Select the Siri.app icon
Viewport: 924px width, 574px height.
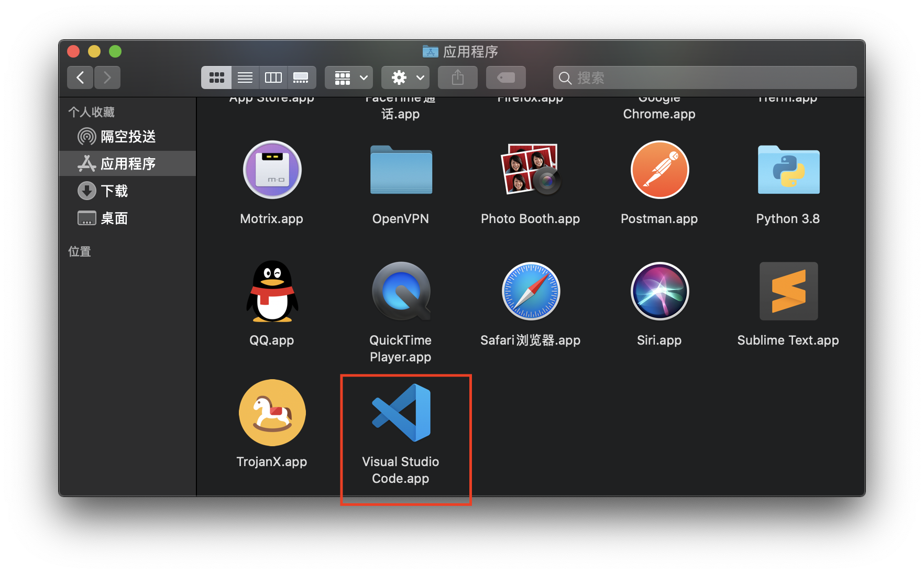coord(659,291)
